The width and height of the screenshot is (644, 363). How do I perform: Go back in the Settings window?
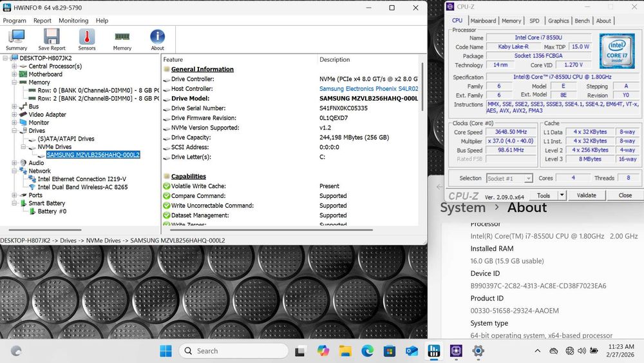pos(439,186)
